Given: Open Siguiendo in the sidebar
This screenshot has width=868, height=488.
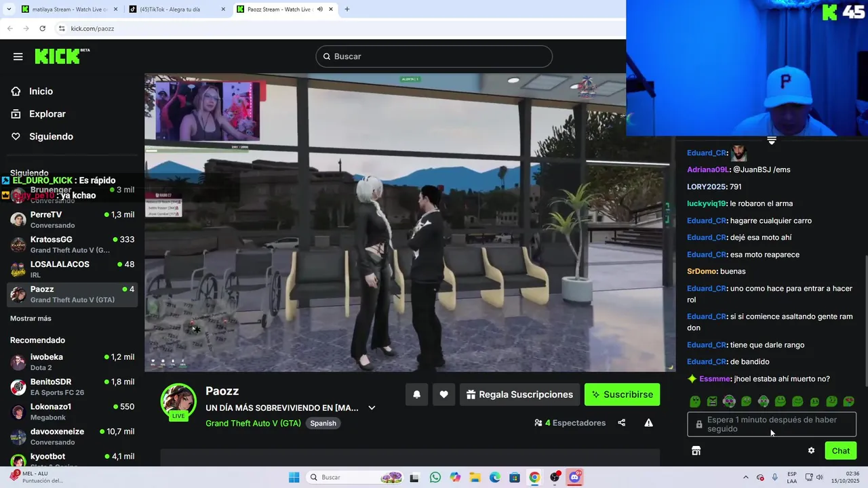Looking at the screenshot, I should tap(51, 136).
